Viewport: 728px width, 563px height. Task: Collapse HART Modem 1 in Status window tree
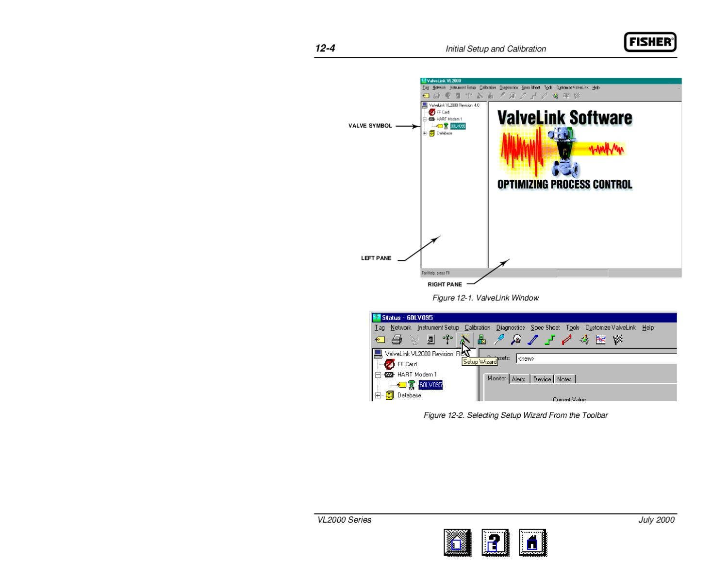coord(378,375)
